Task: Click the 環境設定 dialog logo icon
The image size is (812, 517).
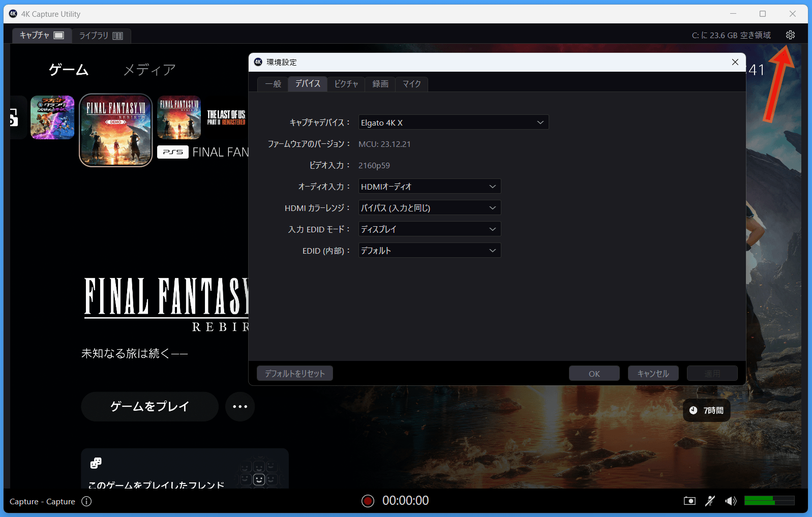Action: point(258,62)
